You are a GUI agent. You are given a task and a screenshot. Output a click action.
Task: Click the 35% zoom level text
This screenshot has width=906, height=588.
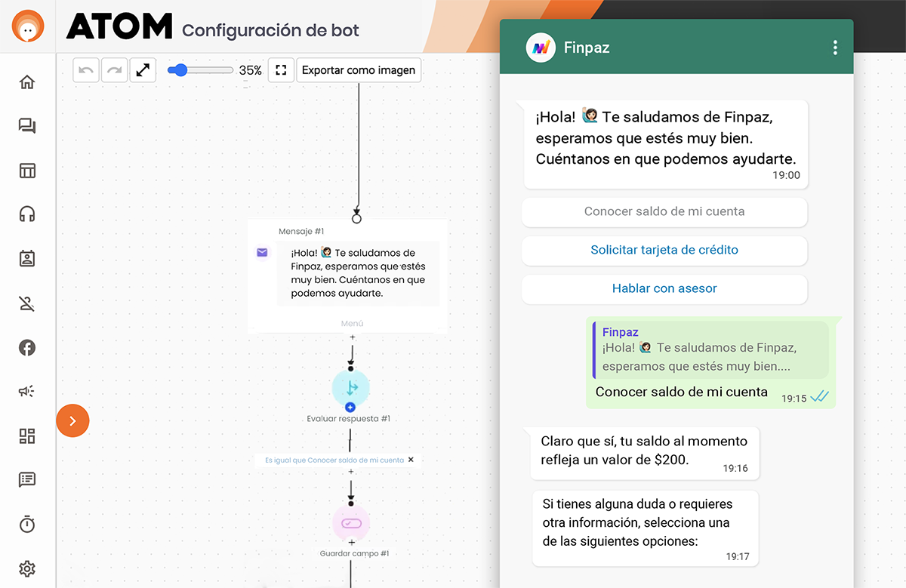click(251, 70)
